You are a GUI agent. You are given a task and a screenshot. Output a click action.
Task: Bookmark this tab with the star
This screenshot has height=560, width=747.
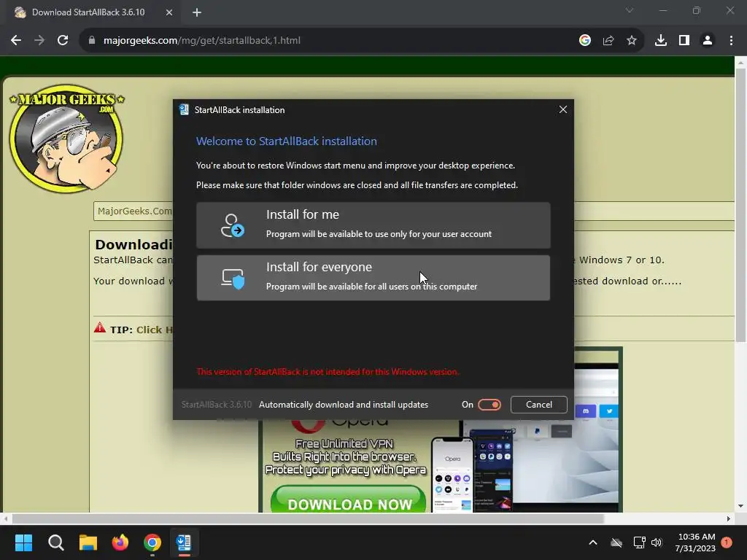[632, 41]
